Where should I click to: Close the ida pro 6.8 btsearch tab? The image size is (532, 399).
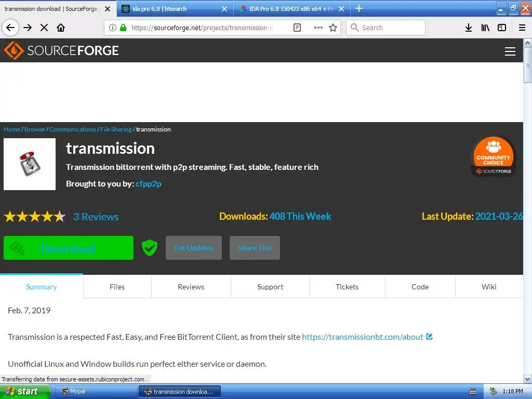point(224,9)
